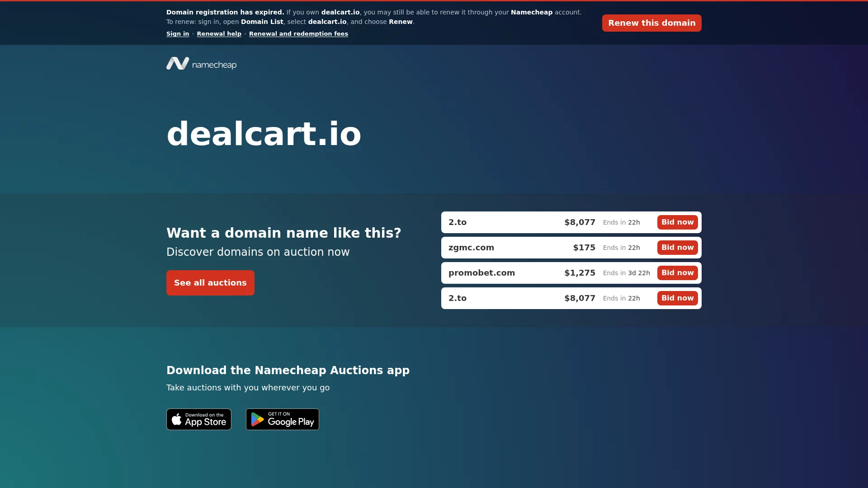
Task: Bid now on the last 2.to listing
Action: pyautogui.click(x=677, y=298)
